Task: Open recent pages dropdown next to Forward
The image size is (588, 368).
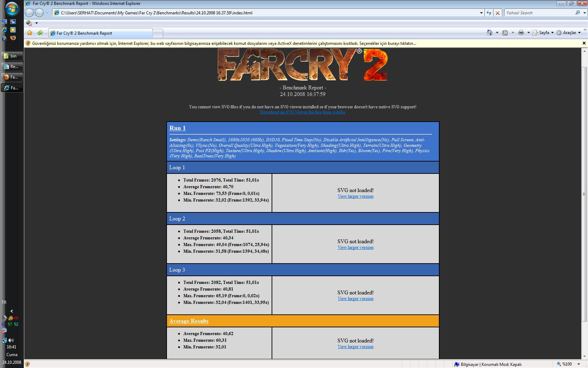Action: point(47,13)
